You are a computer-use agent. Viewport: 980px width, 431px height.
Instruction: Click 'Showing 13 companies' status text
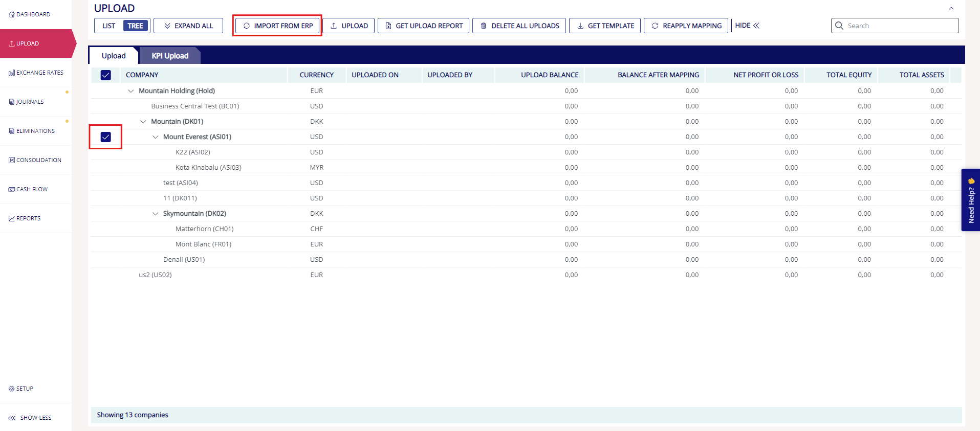point(133,415)
